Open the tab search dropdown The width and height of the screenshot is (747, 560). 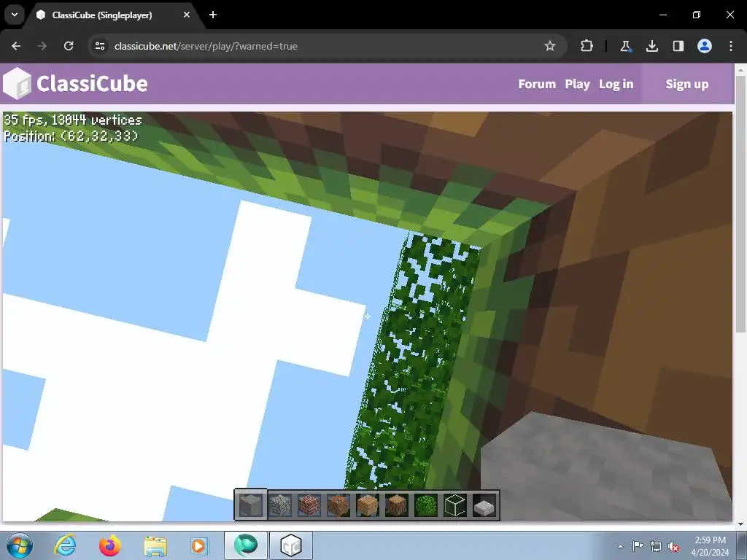(x=15, y=15)
